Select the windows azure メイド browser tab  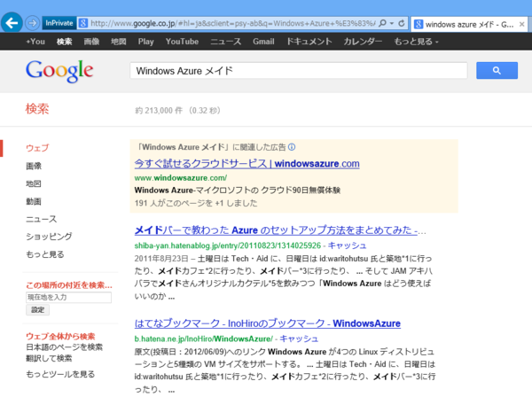tap(470, 25)
